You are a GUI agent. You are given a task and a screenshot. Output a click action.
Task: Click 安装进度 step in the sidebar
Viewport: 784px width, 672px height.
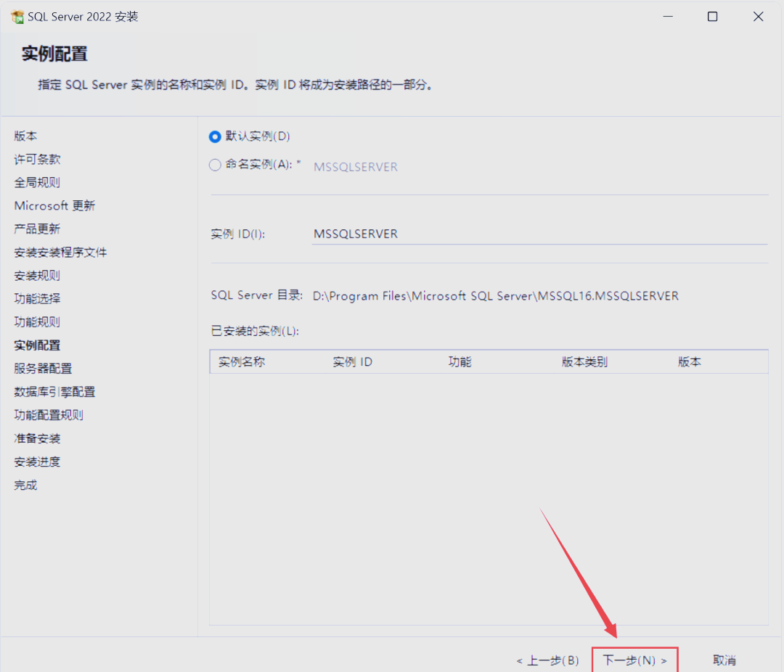(x=37, y=462)
